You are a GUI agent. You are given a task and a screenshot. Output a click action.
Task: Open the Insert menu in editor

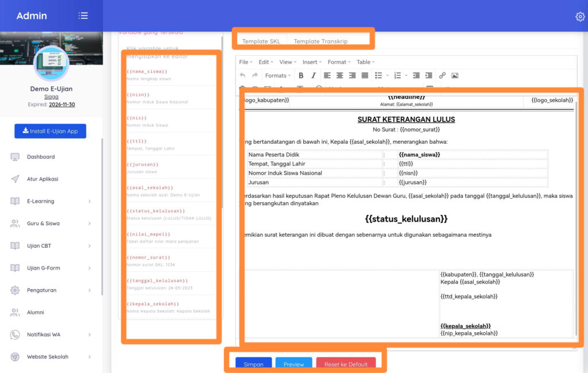click(312, 62)
